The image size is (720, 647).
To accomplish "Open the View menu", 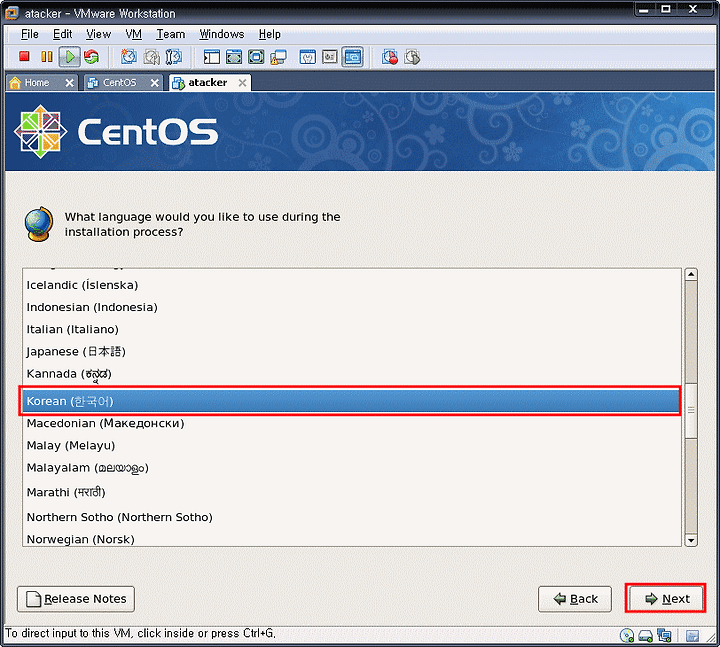I will pos(98,34).
